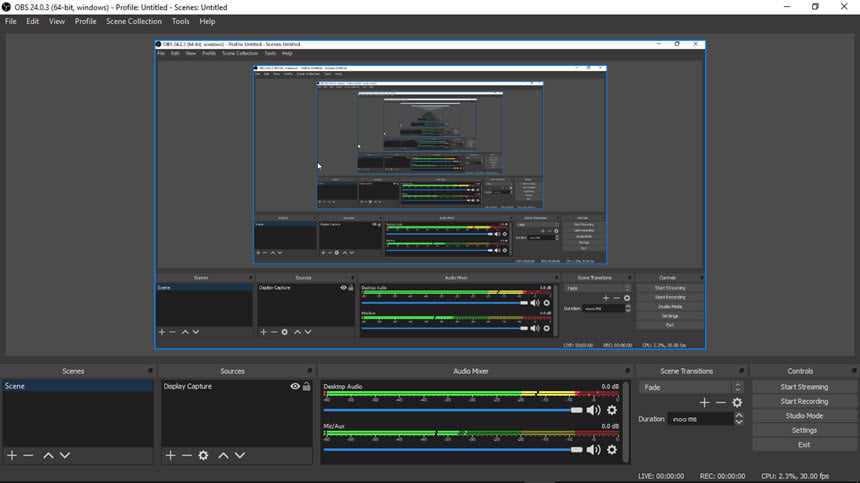This screenshot has height=483, width=860.
Task: Open the Edit menu
Action: pyautogui.click(x=32, y=21)
